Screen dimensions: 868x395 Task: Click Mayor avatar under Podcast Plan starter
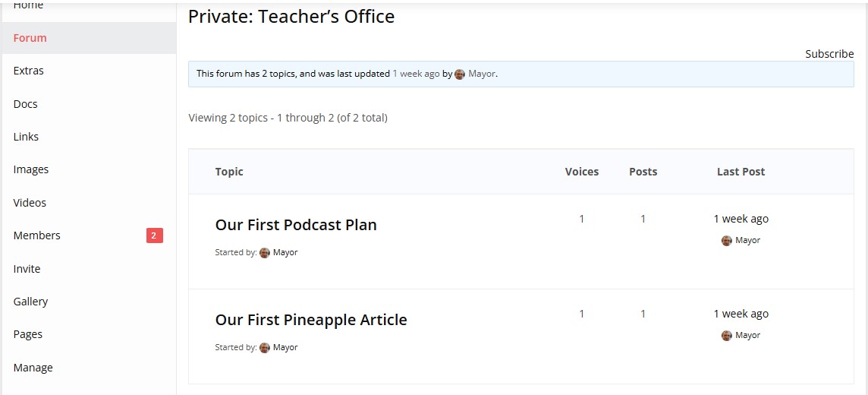pyautogui.click(x=265, y=253)
